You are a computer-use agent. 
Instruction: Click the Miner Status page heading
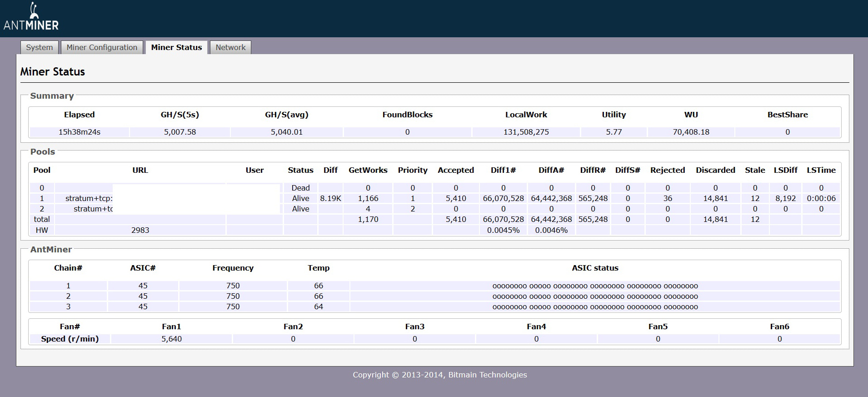pos(53,72)
